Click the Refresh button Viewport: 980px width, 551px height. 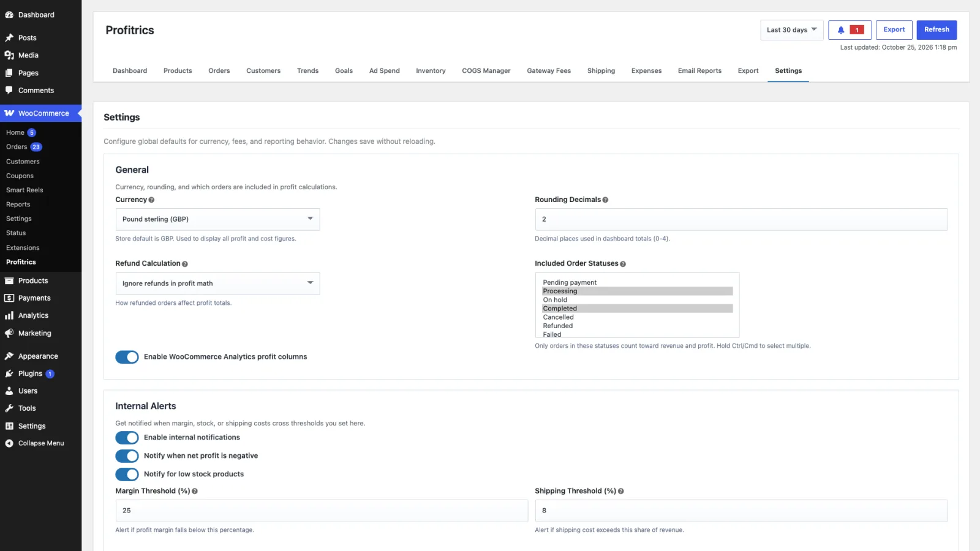[937, 30]
